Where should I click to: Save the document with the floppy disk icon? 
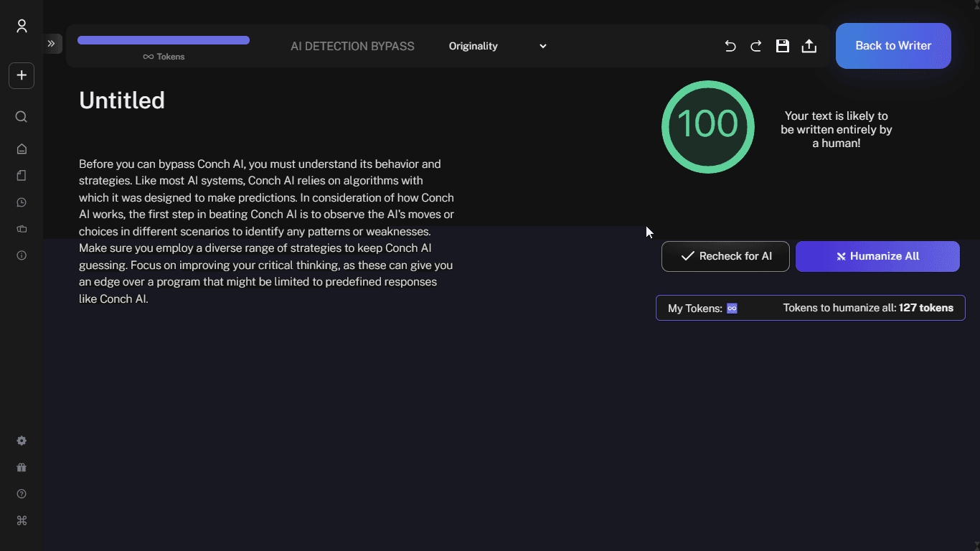point(783,46)
